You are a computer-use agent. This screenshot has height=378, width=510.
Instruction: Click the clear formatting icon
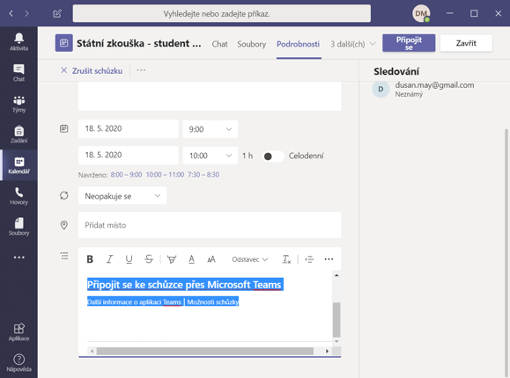(286, 259)
